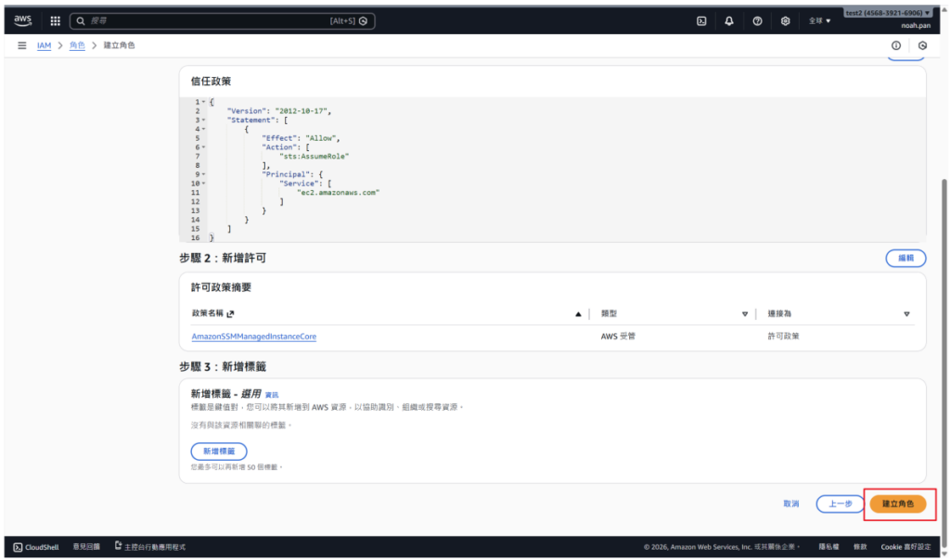950x560 pixels.
Task: Click the 新增標籤 button
Action: [x=219, y=451]
